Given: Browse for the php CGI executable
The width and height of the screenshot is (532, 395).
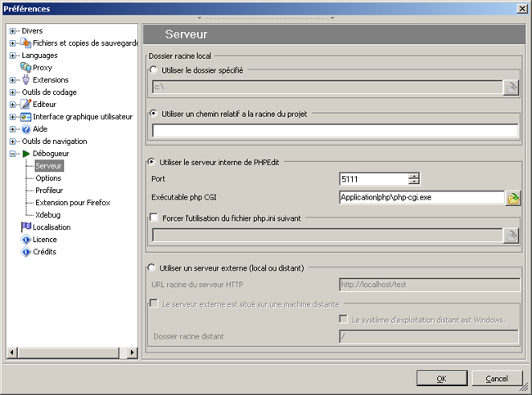Looking at the screenshot, I should (x=512, y=198).
